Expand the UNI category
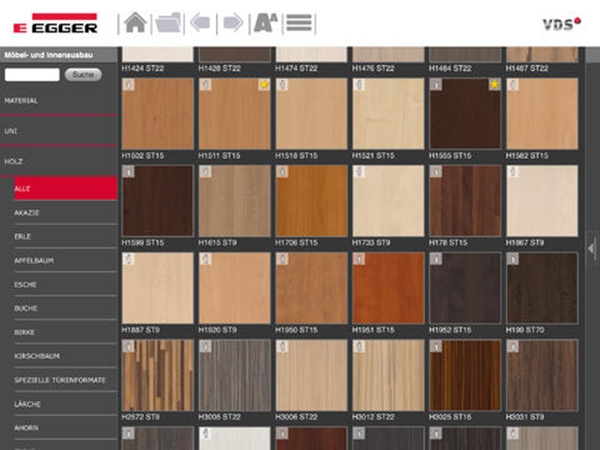This screenshot has height=450, width=600. (x=58, y=131)
